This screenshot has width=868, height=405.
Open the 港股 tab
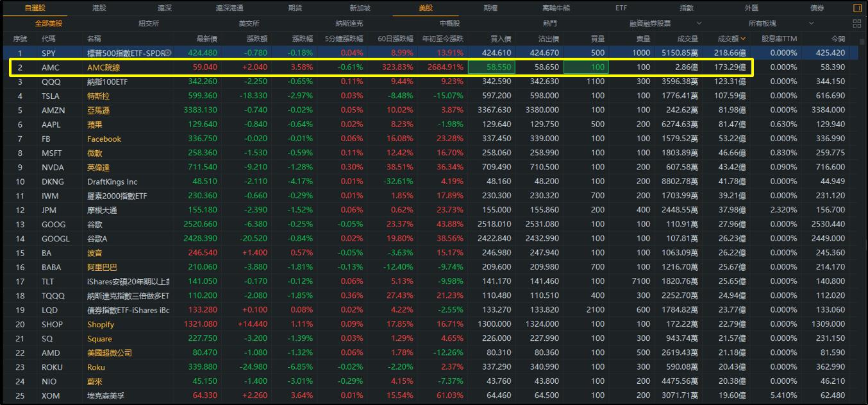tap(99, 8)
